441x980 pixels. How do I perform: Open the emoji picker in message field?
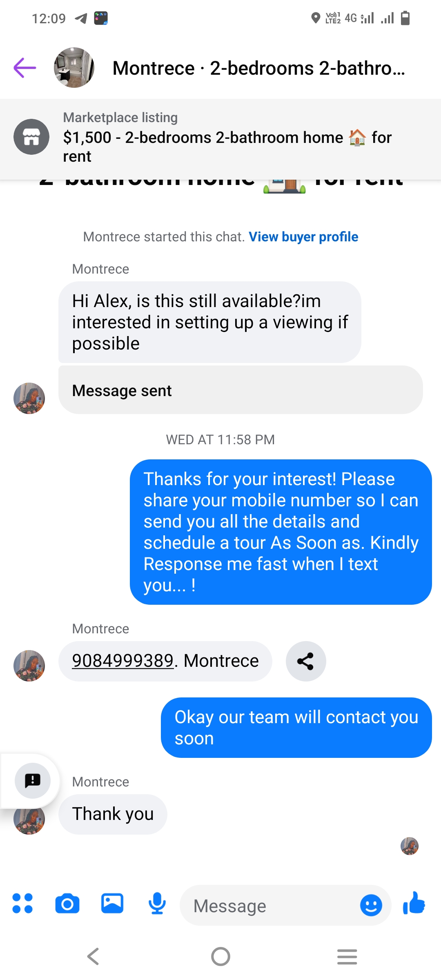pos(371,905)
